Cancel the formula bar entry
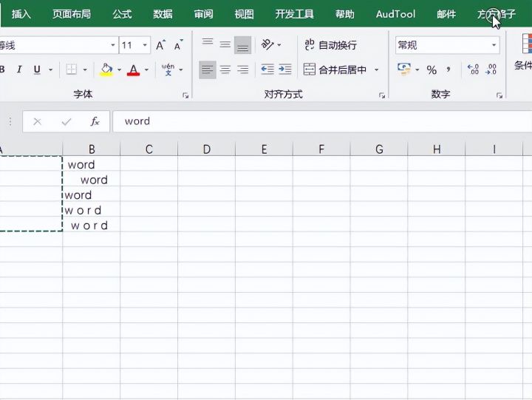This screenshot has height=400, width=532. click(x=38, y=121)
